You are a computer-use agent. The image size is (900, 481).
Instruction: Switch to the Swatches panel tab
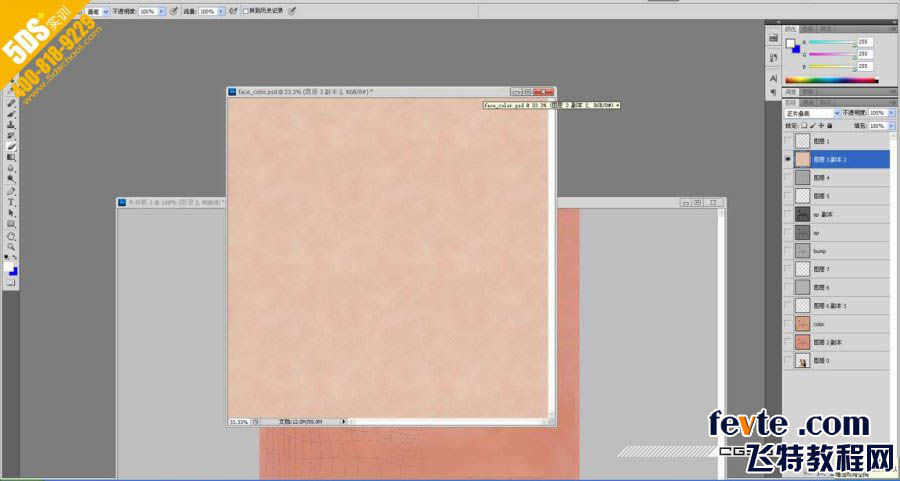(807, 29)
